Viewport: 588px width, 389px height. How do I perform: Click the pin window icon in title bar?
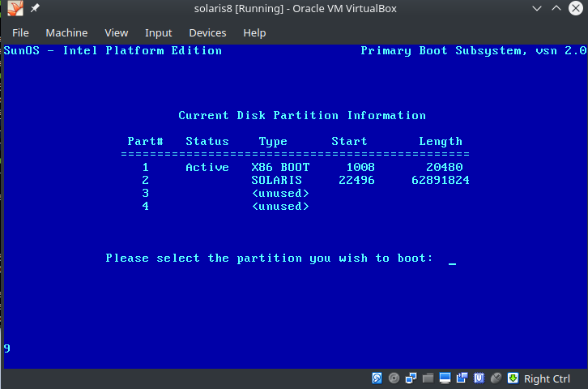click(x=35, y=8)
